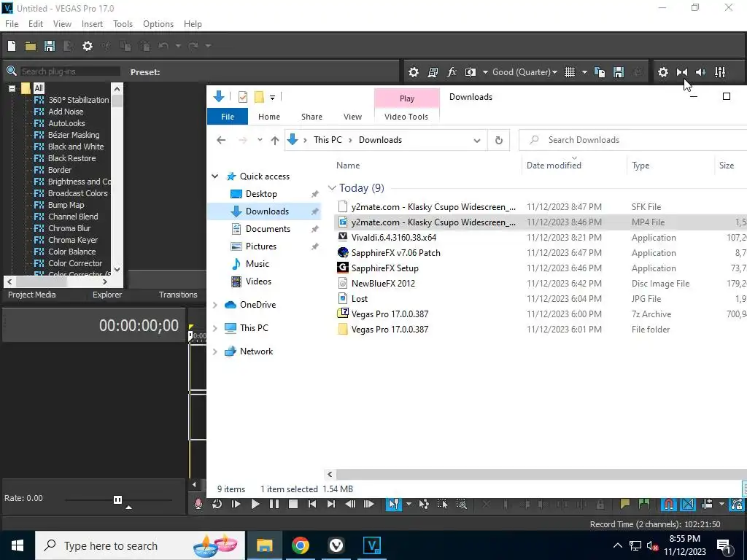
Task: Open split screen view dropdown arrow
Action: click(x=485, y=72)
